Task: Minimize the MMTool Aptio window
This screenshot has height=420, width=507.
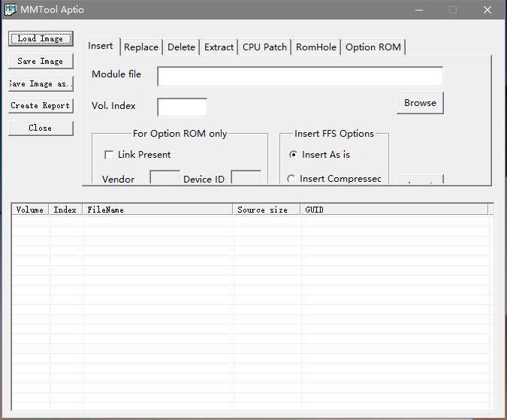Action: pos(419,10)
